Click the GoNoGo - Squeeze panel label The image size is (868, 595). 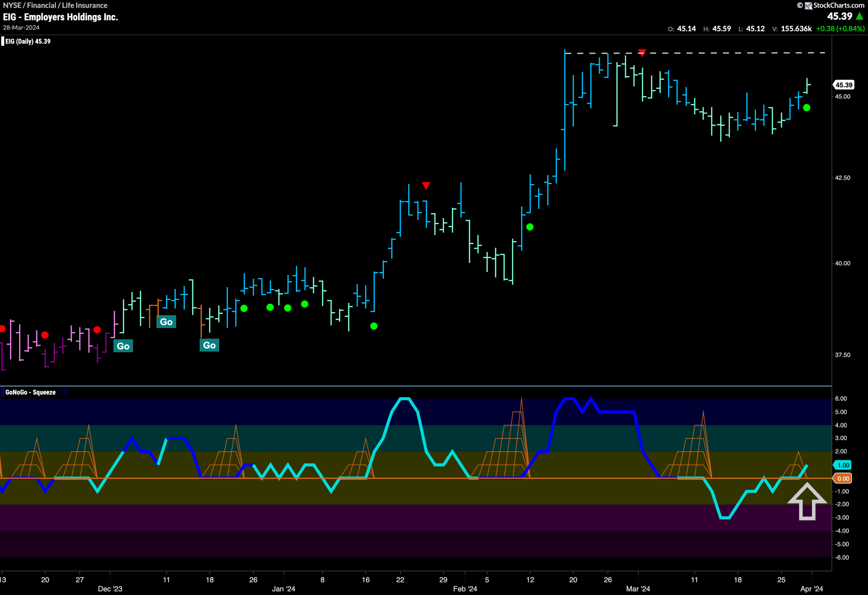(31, 392)
